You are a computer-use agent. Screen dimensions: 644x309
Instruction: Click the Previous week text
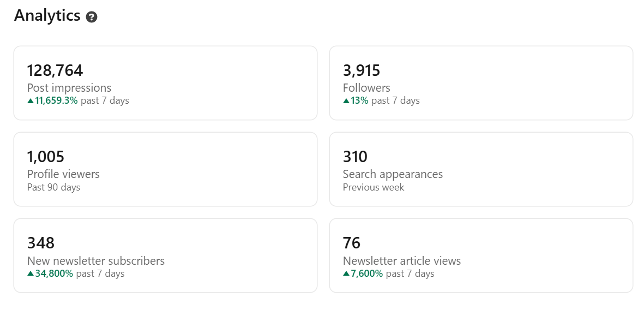(374, 187)
